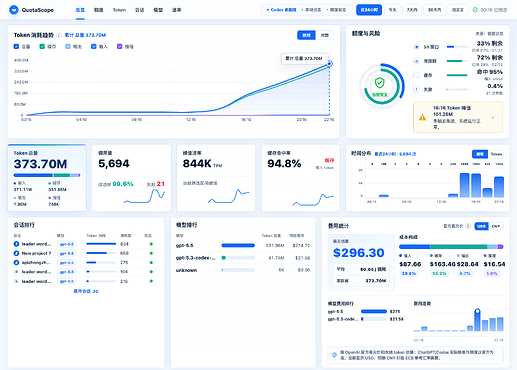The image size is (517, 370).
Task: Click the New project 7 session icon
Action: click(x=16, y=253)
